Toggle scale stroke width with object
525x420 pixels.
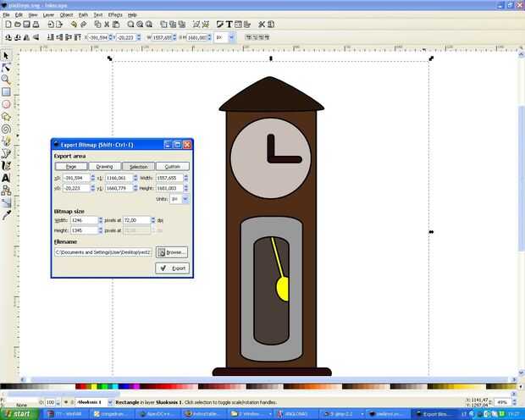pos(248,37)
